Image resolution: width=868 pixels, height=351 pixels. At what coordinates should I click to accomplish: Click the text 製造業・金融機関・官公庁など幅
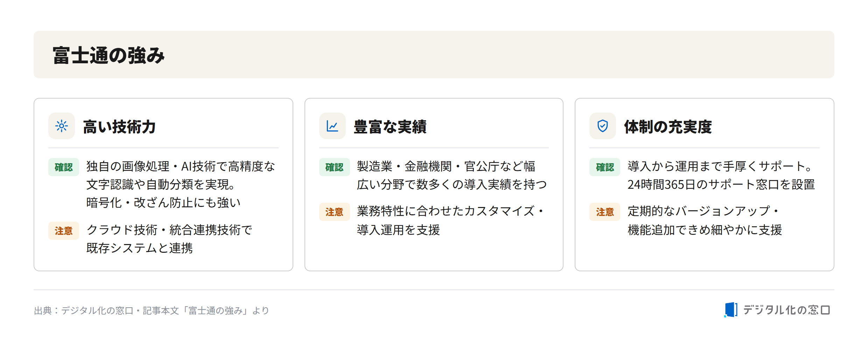(446, 166)
